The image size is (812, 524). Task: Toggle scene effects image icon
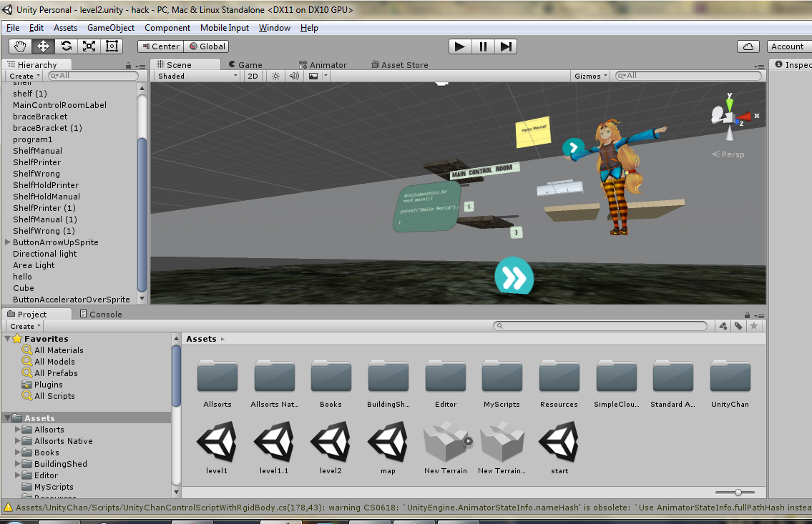[x=313, y=76]
